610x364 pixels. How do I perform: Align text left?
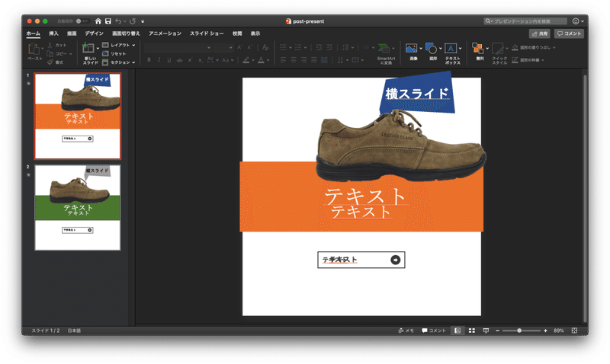point(283,60)
